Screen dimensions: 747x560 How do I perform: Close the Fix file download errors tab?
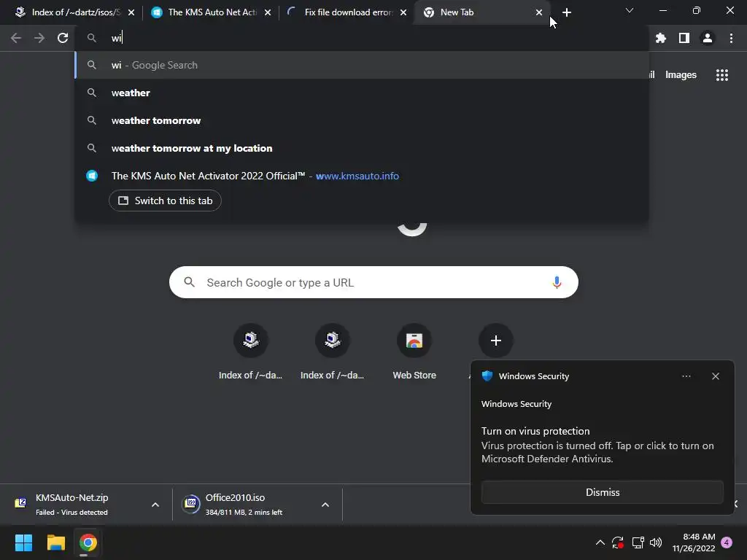pos(403,12)
